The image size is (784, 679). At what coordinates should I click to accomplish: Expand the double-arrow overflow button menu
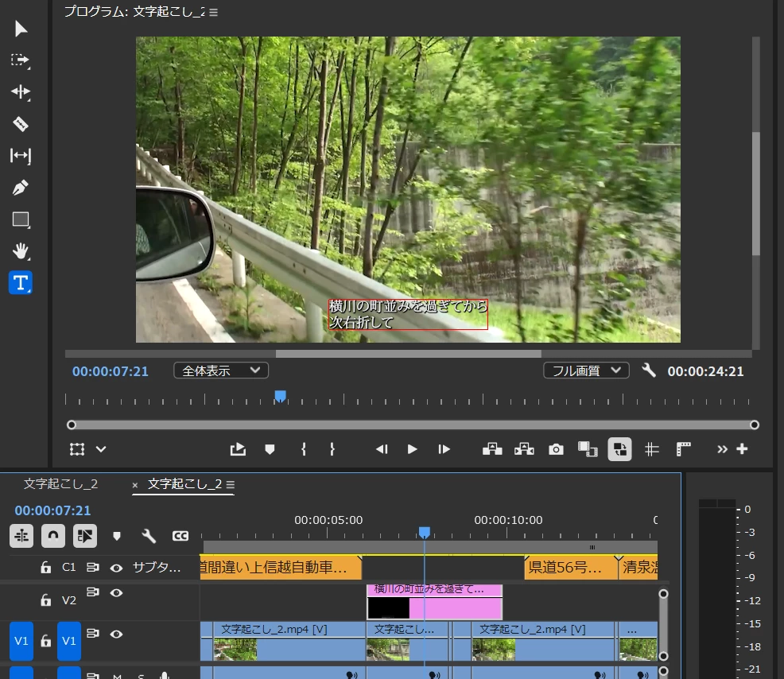721,449
